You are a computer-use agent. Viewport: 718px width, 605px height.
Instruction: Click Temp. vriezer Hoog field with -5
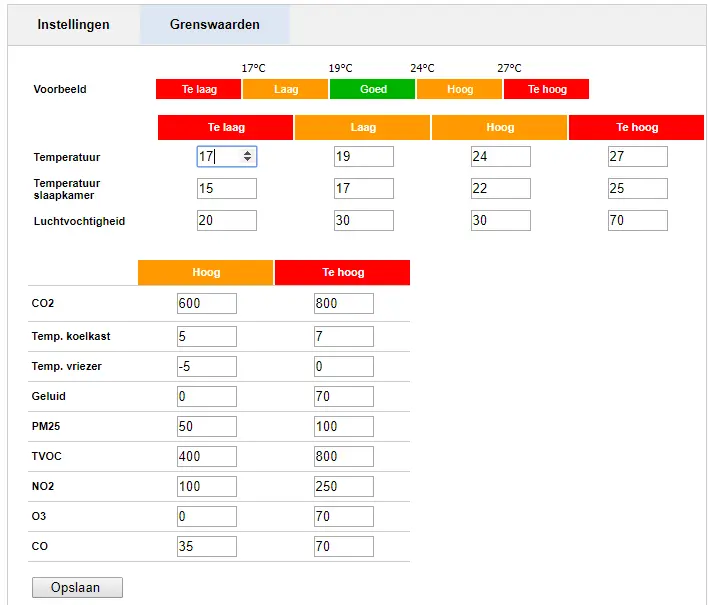click(x=206, y=367)
